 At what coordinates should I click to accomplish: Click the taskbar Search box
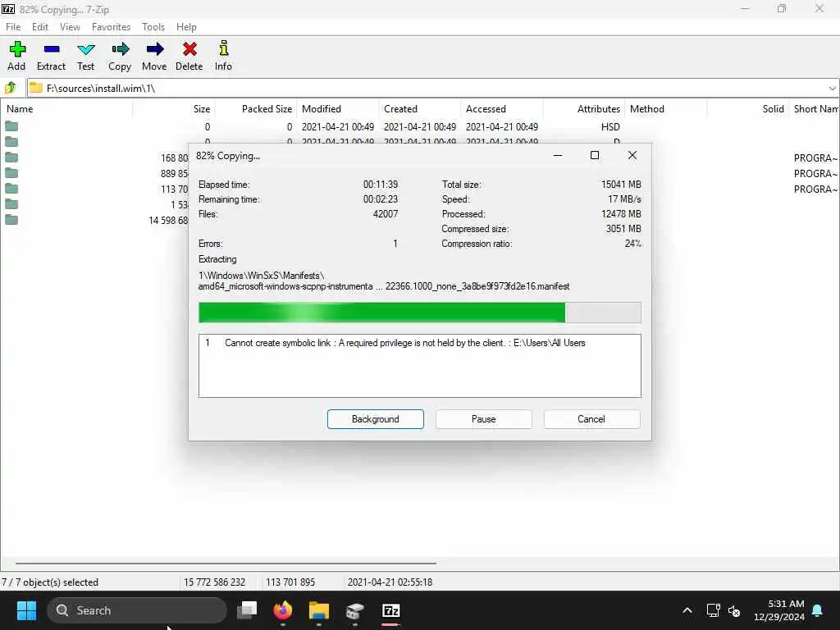point(137,610)
